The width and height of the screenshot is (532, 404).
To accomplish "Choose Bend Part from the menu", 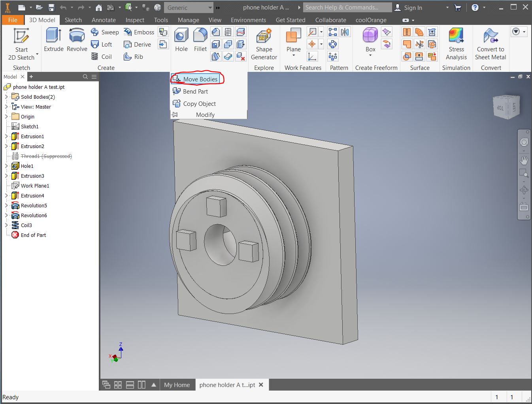I will coord(190,91).
